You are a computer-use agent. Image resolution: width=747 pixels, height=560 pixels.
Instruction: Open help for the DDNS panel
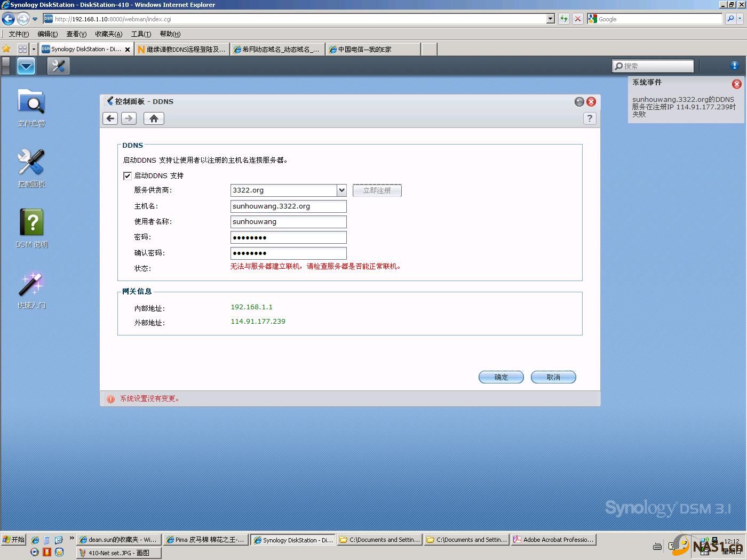point(590,118)
